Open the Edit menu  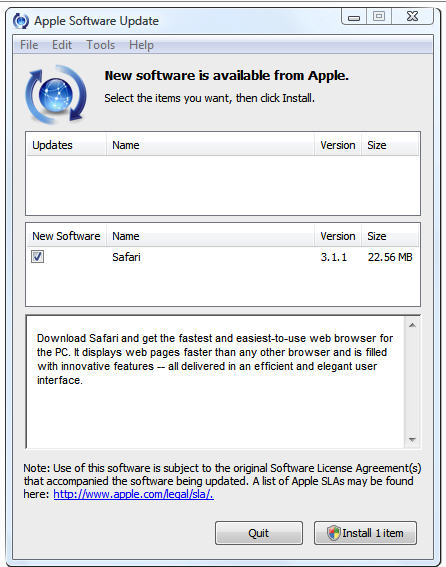click(62, 45)
